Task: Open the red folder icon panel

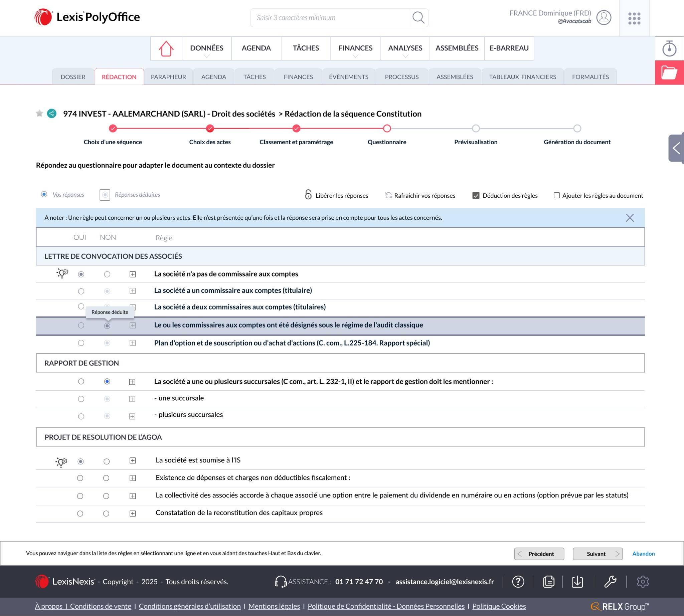Action: pyautogui.click(x=669, y=72)
